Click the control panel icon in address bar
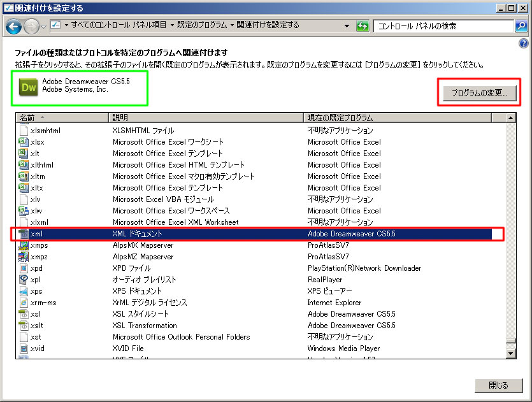 [x=55, y=25]
